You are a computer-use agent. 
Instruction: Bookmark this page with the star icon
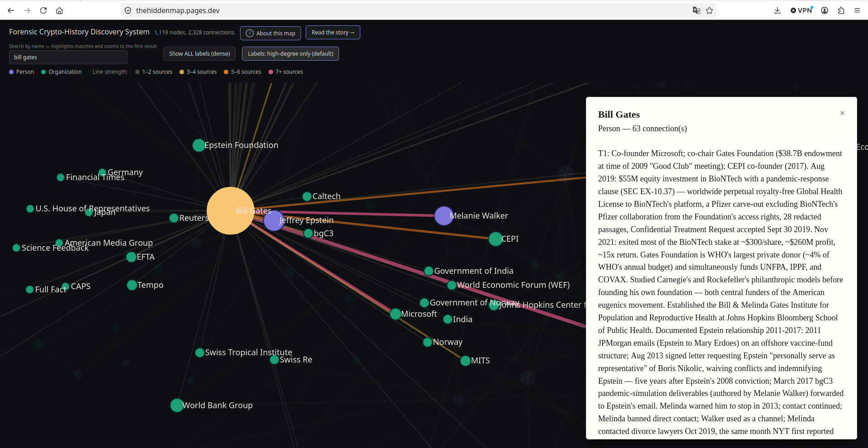click(x=709, y=10)
